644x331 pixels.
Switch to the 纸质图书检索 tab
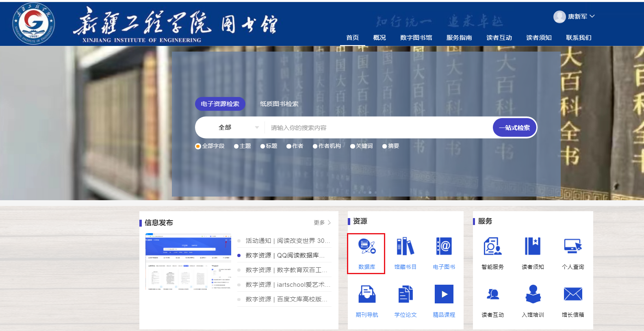point(279,104)
